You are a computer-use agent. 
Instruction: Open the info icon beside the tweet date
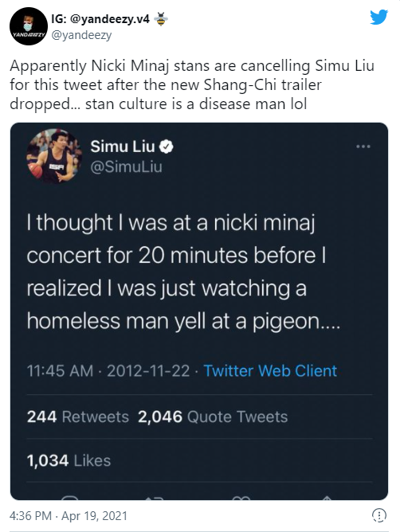379,515
